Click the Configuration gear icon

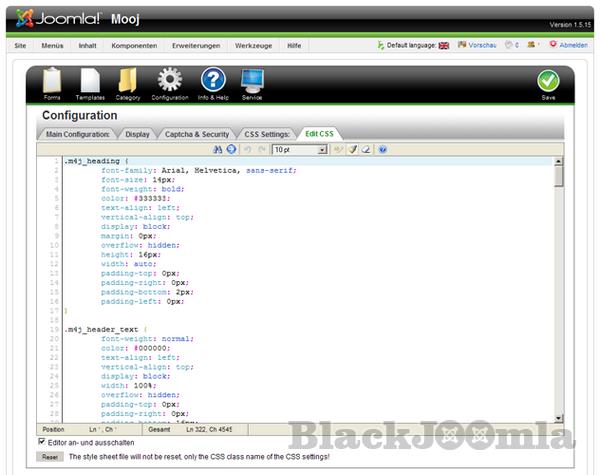coord(170,82)
